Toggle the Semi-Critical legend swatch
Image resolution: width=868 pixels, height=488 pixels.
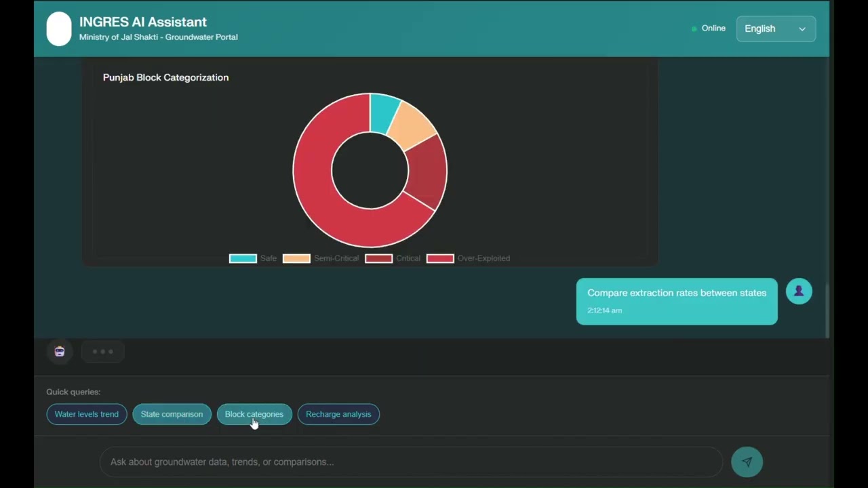(296, 258)
